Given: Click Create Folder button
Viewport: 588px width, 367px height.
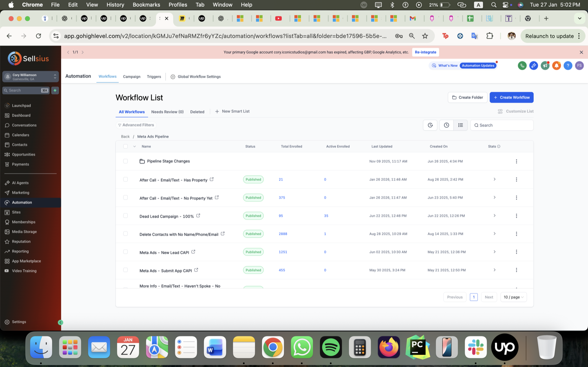Looking at the screenshot, I should point(468,98).
